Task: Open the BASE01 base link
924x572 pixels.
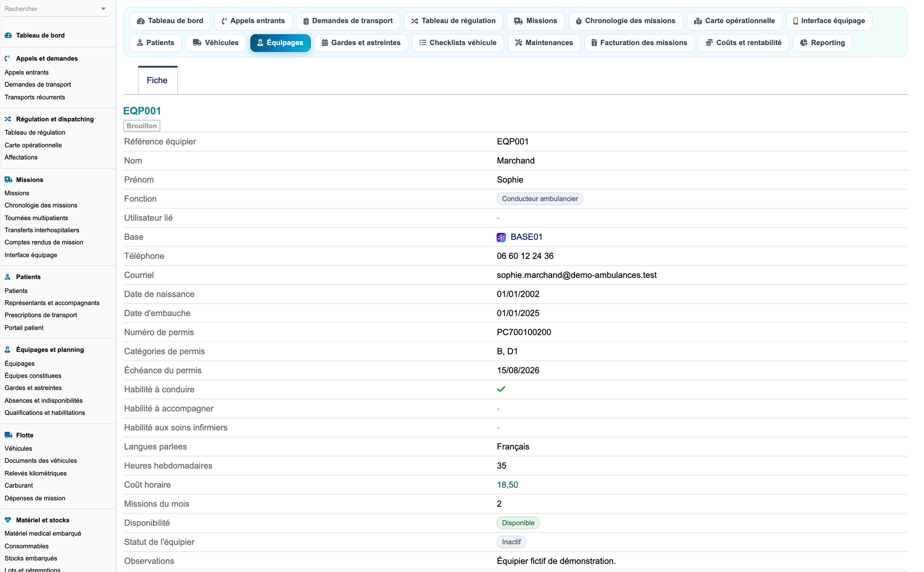Action: point(526,237)
